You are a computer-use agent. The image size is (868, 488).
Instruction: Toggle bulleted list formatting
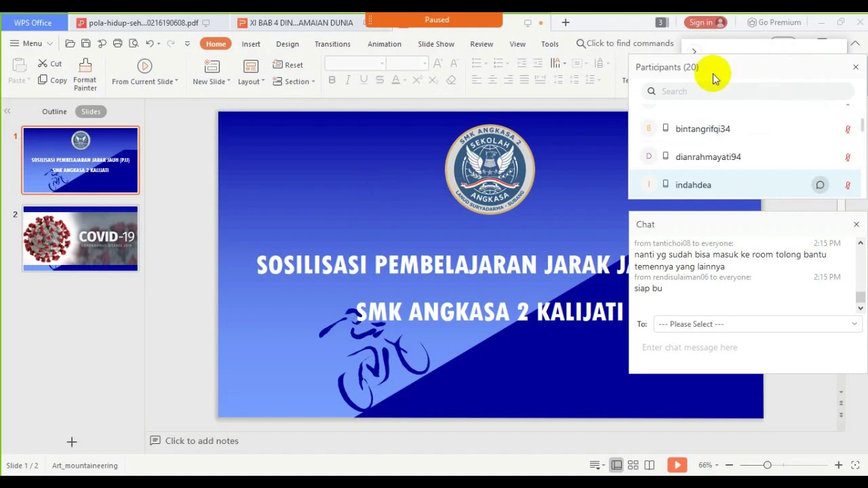476,64
